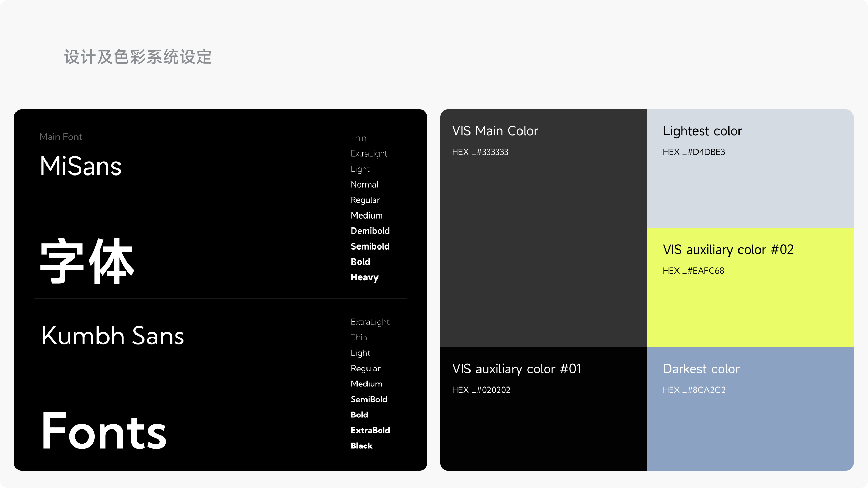Click the large Fonts sample text
The image size is (868, 488).
point(104,432)
